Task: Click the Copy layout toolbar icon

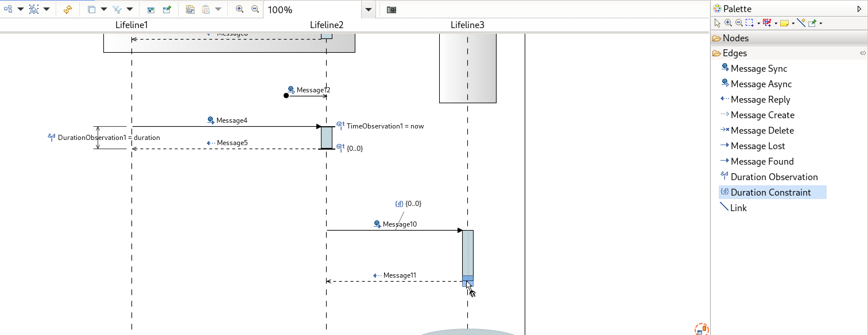Action: coord(190,10)
